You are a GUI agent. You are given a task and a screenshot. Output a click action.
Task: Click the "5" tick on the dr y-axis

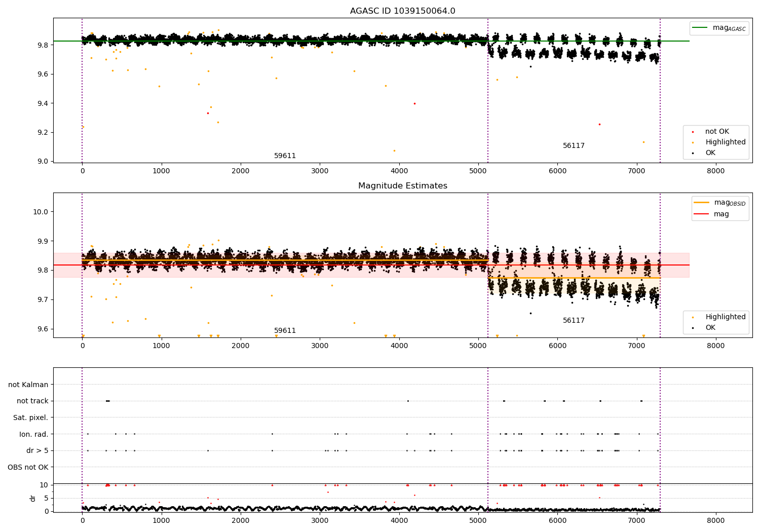(46, 498)
